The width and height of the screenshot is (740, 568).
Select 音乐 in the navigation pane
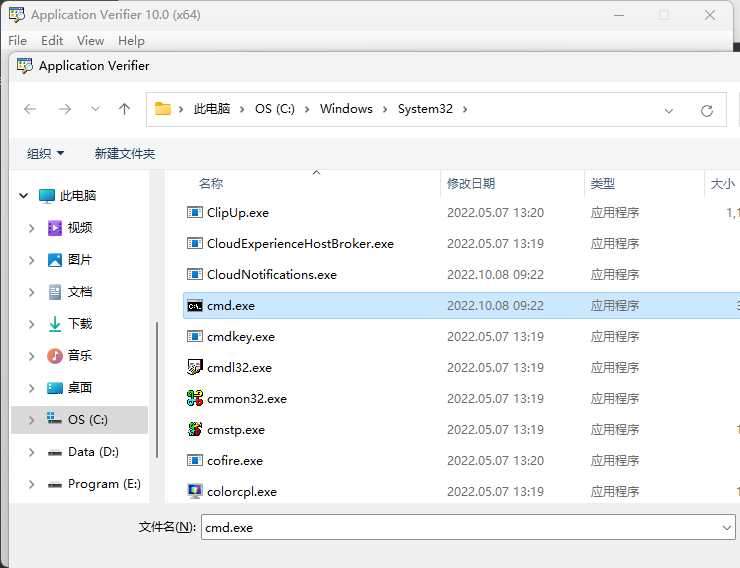click(80, 356)
